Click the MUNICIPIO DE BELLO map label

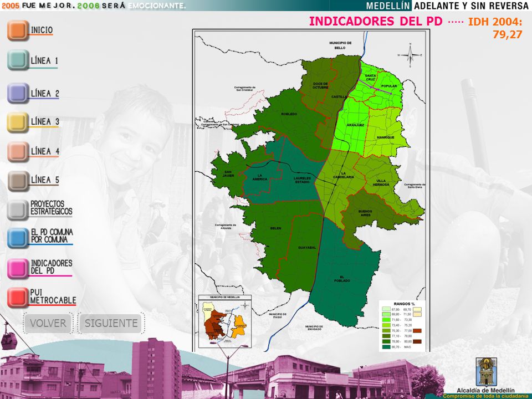[x=340, y=45]
